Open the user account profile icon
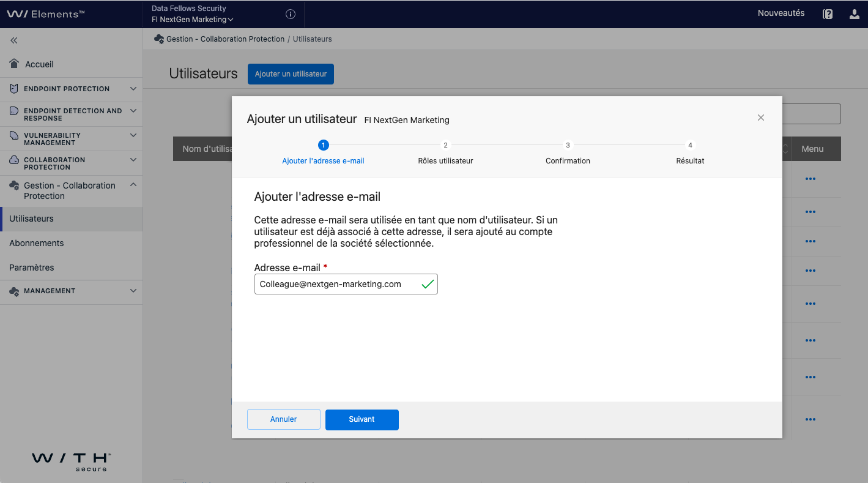The height and width of the screenshot is (483, 868). [x=855, y=14]
